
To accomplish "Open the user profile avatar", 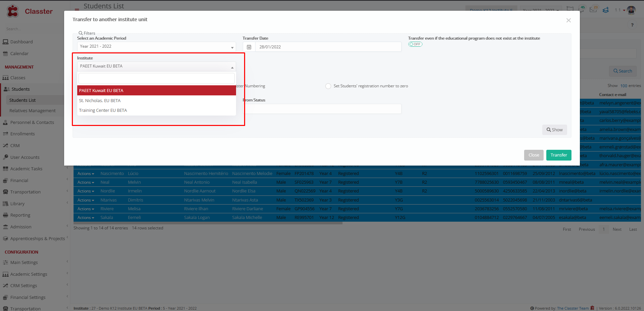I will pos(631,10).
